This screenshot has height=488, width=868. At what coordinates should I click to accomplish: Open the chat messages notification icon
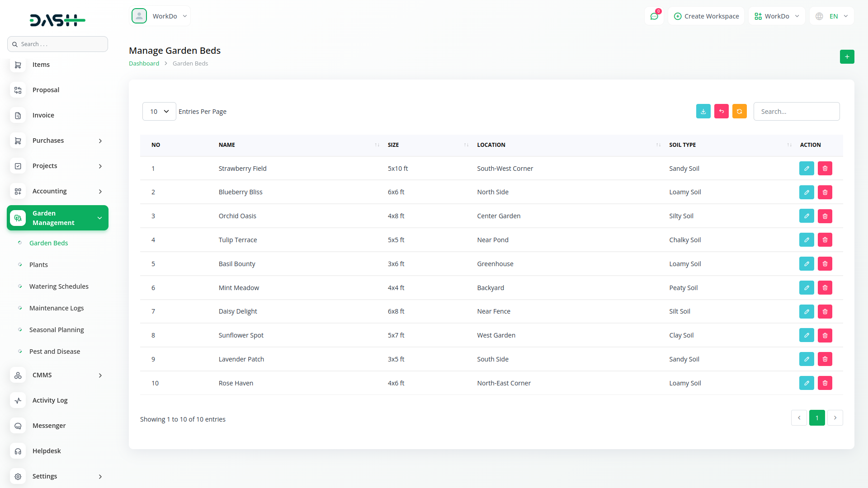(654, 16)
